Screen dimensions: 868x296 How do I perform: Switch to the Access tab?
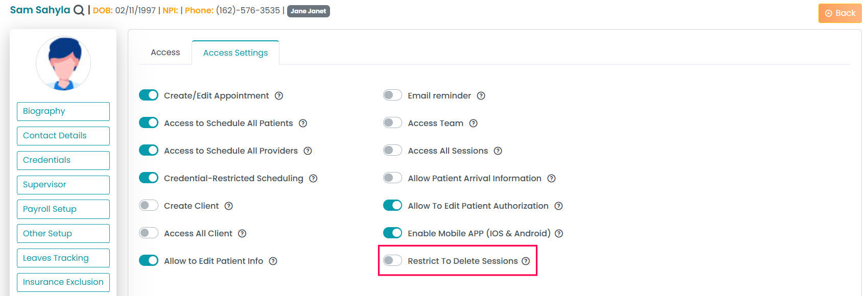[165, 53]
